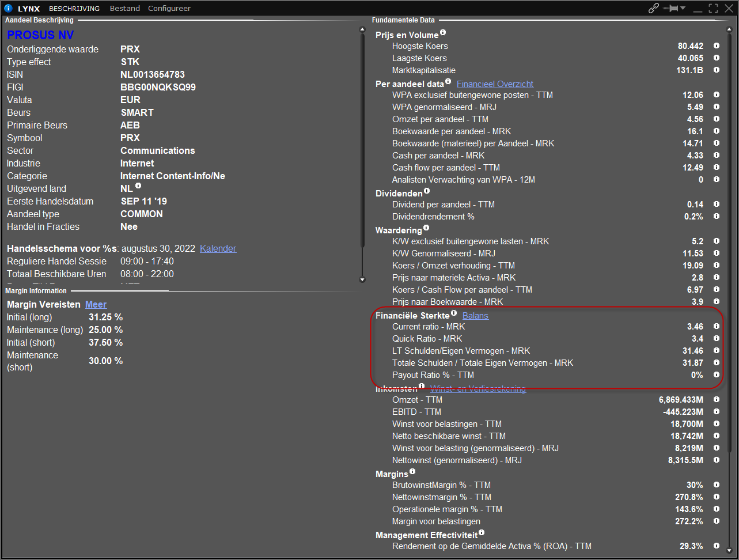Open the Configureer menu
Viewport: 739px width, 560px height.
[169, 8]
